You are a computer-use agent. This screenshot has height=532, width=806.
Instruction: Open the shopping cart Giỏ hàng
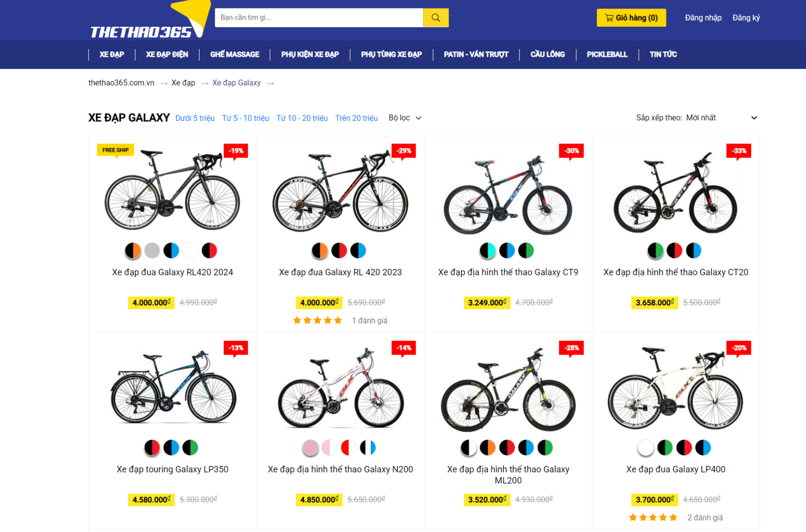(631, 18)
